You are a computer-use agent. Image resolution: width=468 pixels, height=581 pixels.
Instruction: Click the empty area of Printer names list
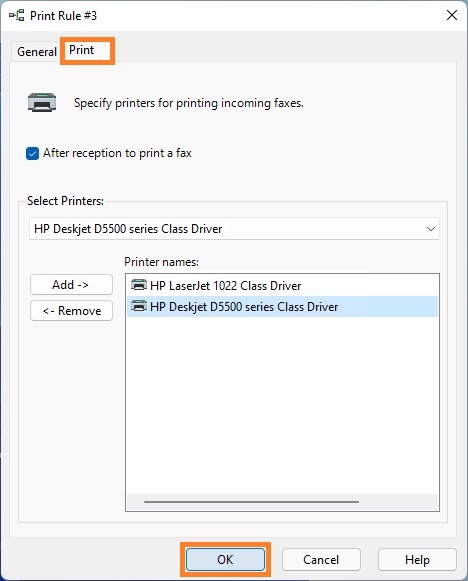click(x=282, y=405)
